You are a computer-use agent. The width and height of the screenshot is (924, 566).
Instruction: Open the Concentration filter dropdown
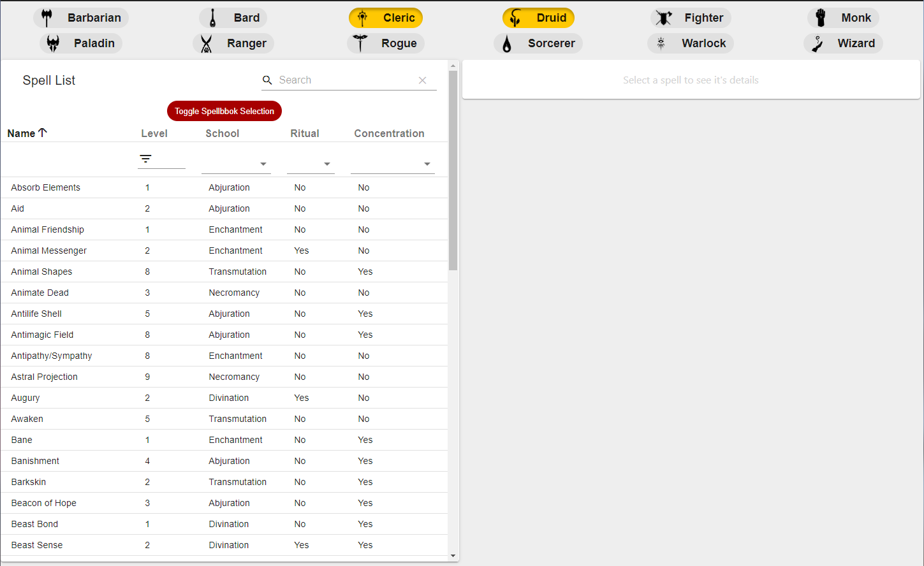[392, 164]
